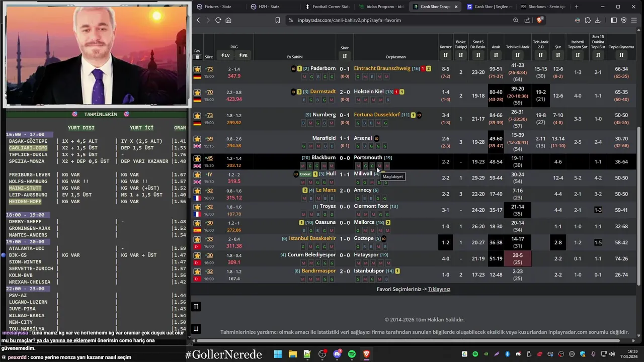The width and height of the screenshot is (644, 362).
Task: Sort by Tehlikeli Atak column arrows
Action: 517,55
